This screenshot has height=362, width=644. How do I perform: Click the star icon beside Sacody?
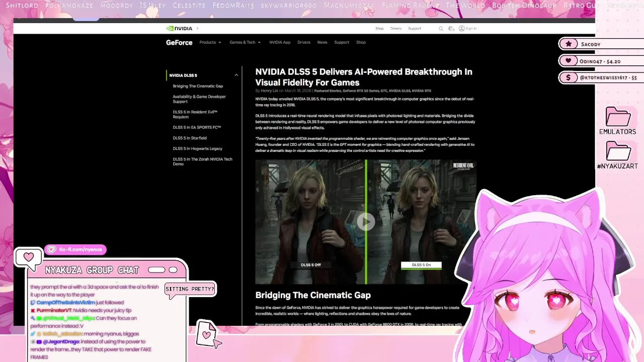(569, 44)
